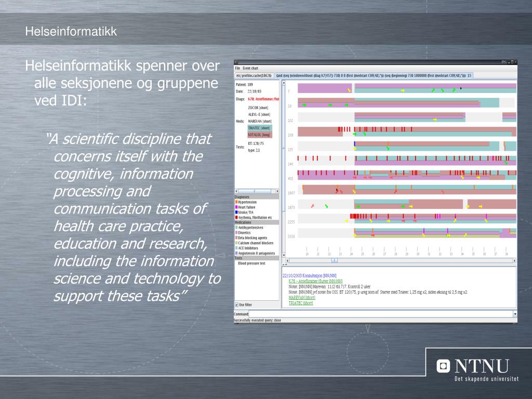Open the File menu
Screen dimensions: 532x399
point(237,68)
